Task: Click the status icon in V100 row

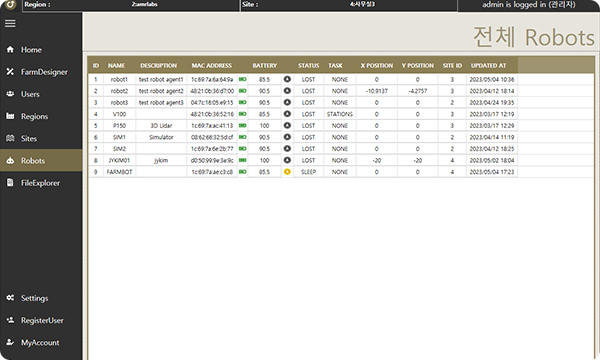Action: pyautogui.click(x=287, y=114)
